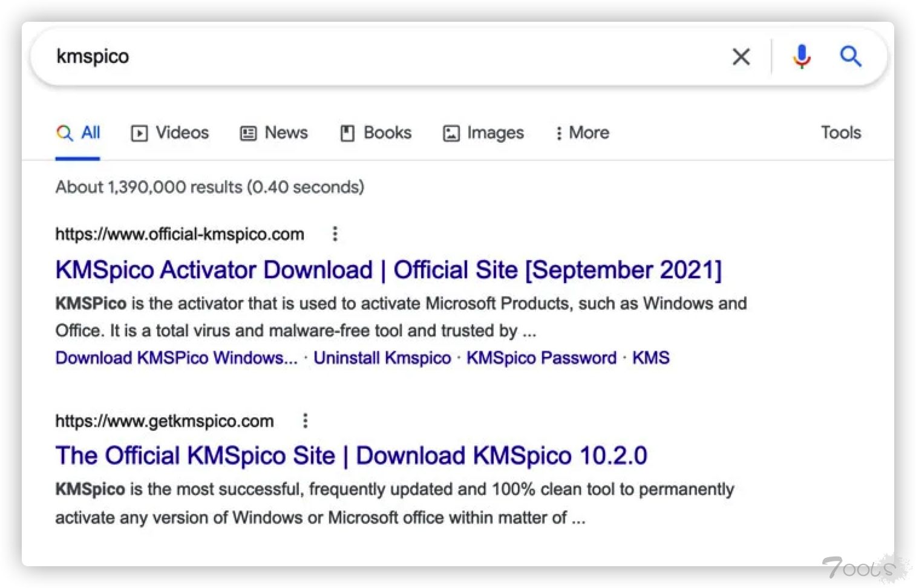Viewport: 916px width, 588px height.
Task: Click inside the kmspico search input field
Action: tap(363, 57)
